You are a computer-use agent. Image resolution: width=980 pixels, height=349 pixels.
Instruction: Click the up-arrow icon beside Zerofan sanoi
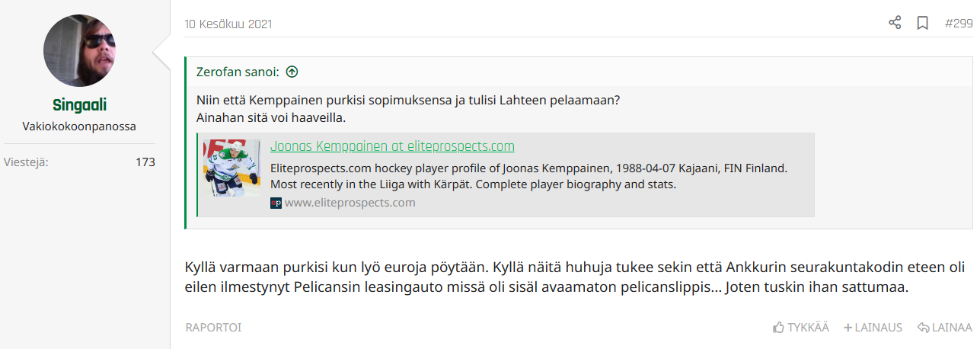point(292,72)
